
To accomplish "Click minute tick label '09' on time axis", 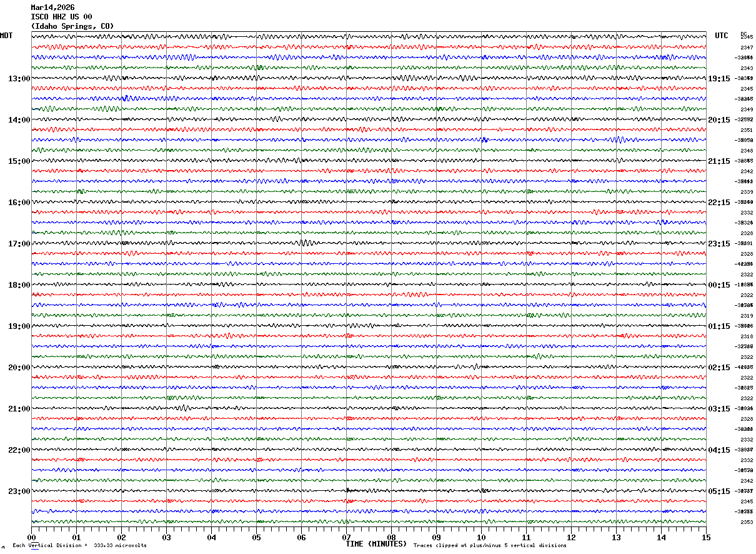I will (436, 537).
